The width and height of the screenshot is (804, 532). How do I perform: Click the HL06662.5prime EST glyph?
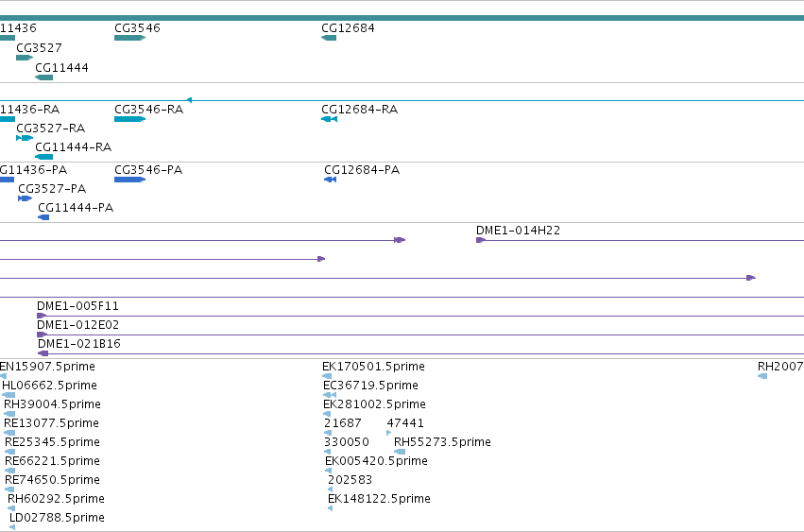[x=9, y=395]
